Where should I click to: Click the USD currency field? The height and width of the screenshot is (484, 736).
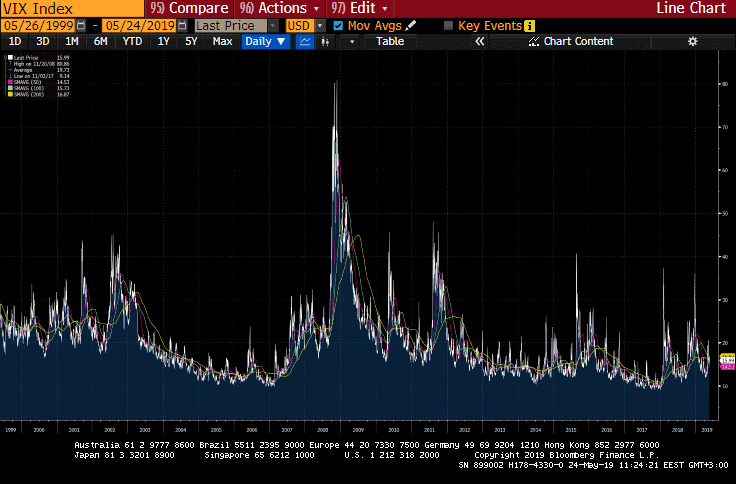tap(300, 26)
